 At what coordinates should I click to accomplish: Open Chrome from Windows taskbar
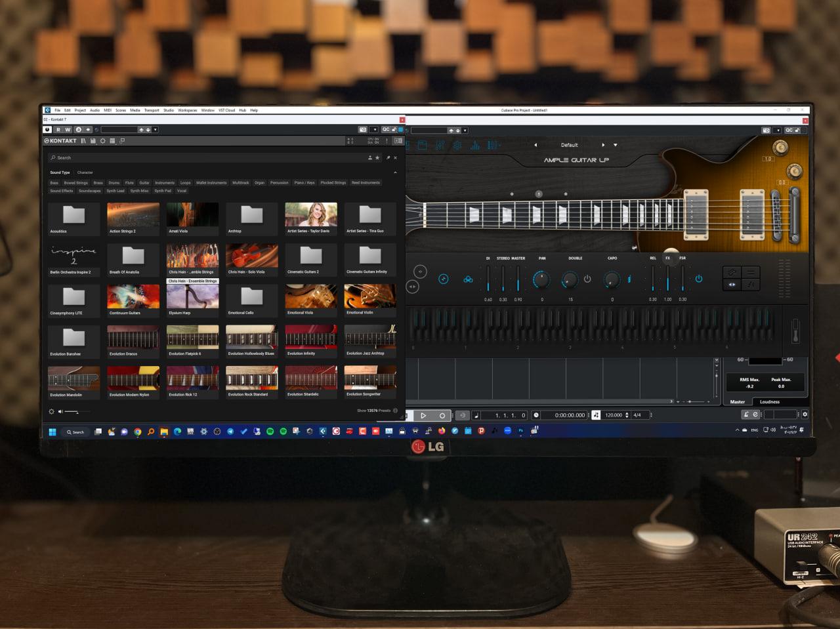pyautogui.click(x=138, y=432)
